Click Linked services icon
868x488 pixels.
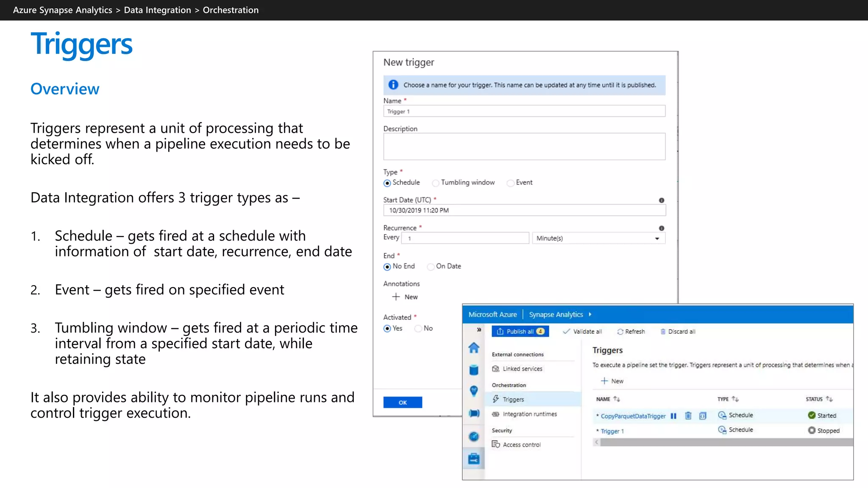(495, 369)
